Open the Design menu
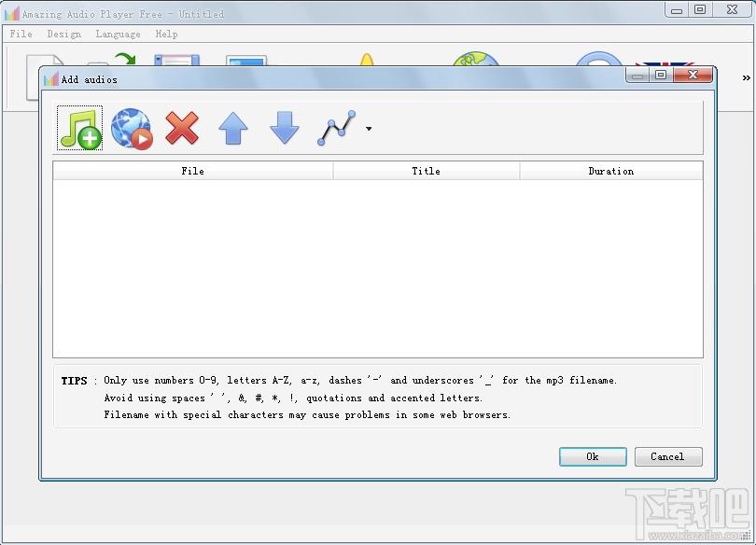This screenshot has height=545, width=756. (64, 34)
